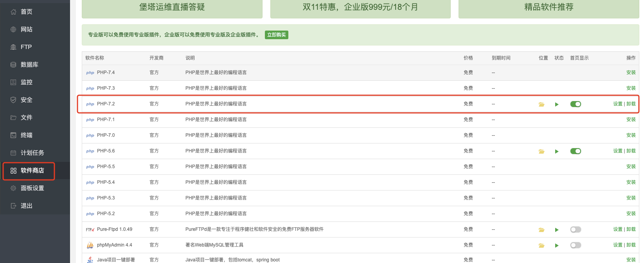Install PHP-5.2 via 安装 link
The width and height of the screenshot is (644, 263).
click(x=631, y=214)
